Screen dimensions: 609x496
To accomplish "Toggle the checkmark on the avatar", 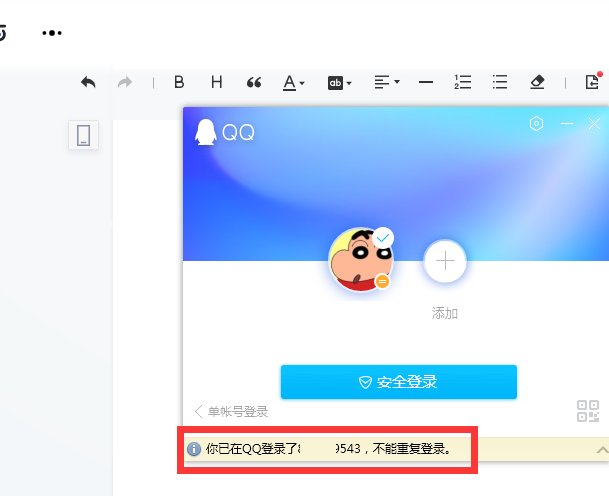I will pyautogui.click(x=383, y=238).
